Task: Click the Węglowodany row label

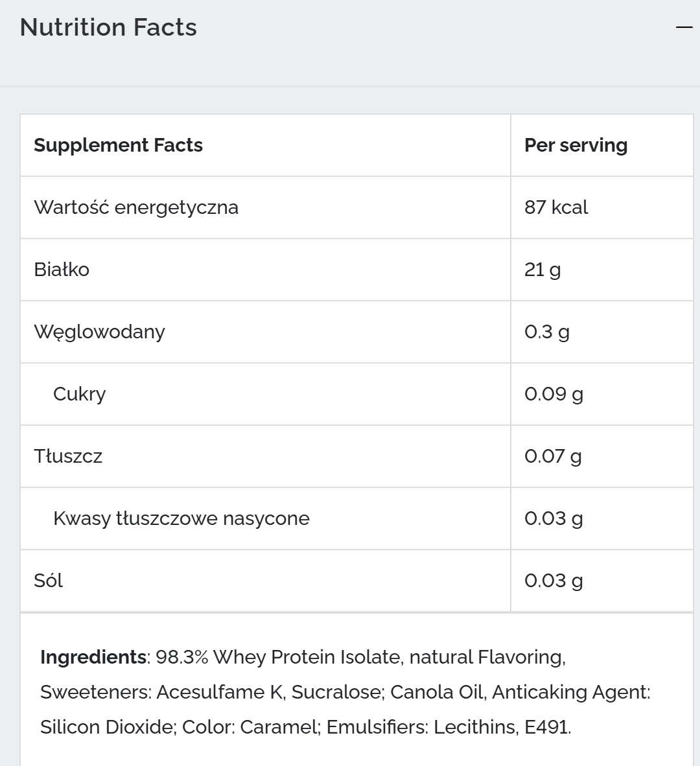Action: (x=99, y=332)
